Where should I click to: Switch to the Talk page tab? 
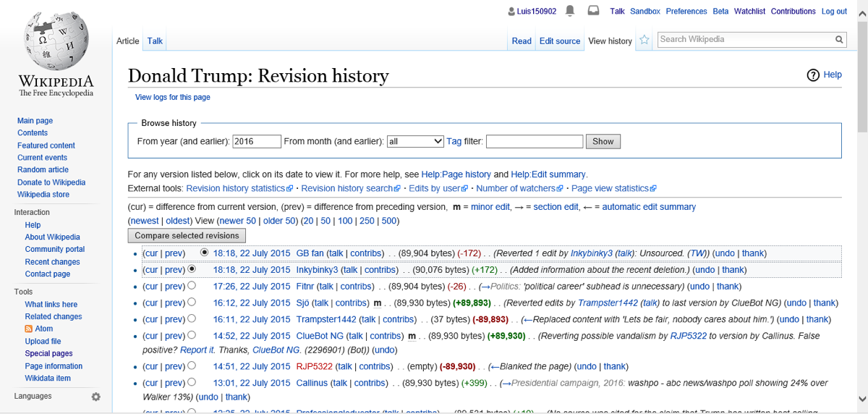click(155, 41)
